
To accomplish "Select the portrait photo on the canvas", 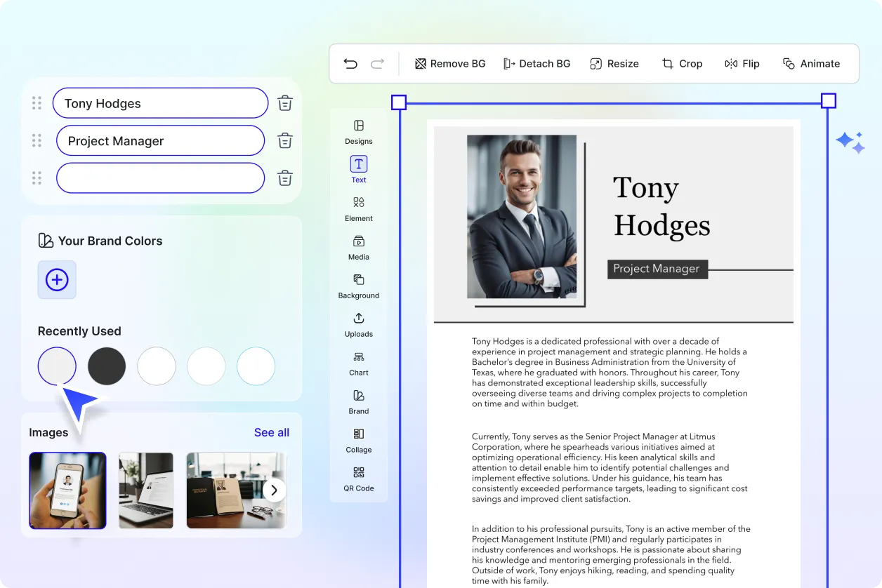I will click(522, 217).
